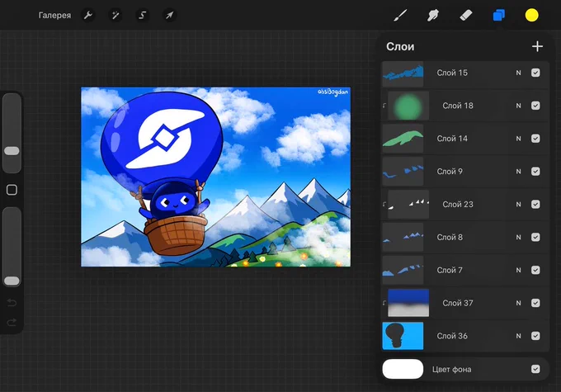This screenshot has width=561, height=392.
Task: Open the Actions wrench menu
Action: 88,16
